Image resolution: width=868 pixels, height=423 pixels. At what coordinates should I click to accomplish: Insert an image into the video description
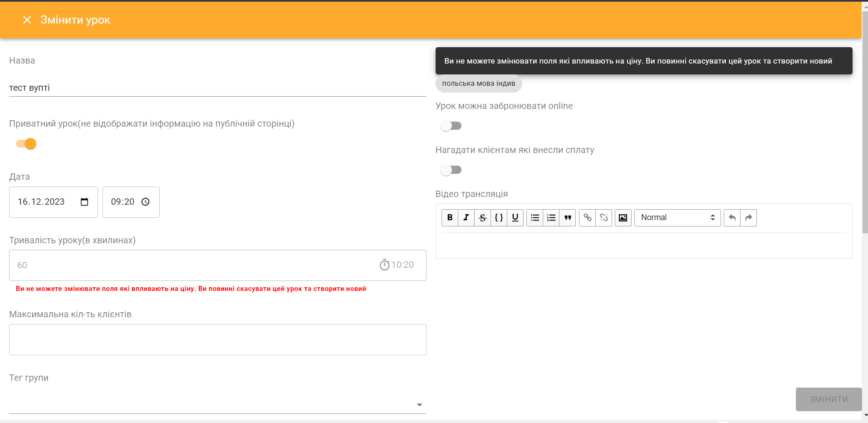[x=623, y=218]
